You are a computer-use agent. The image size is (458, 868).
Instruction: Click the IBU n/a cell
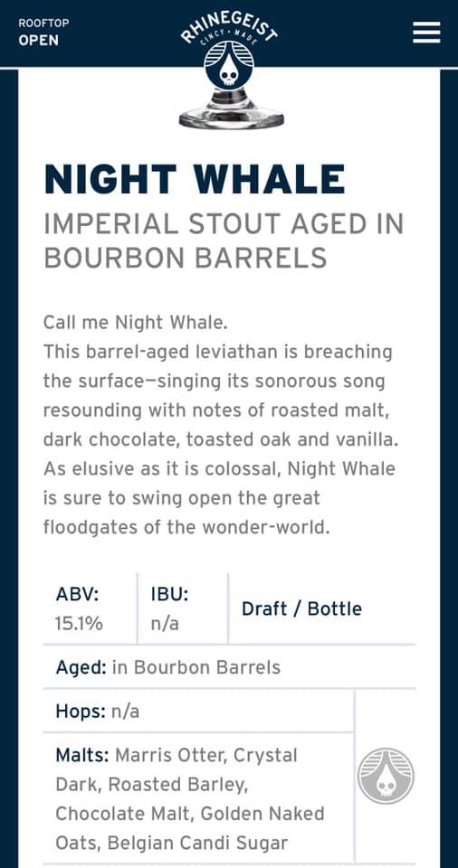[183, 609]
